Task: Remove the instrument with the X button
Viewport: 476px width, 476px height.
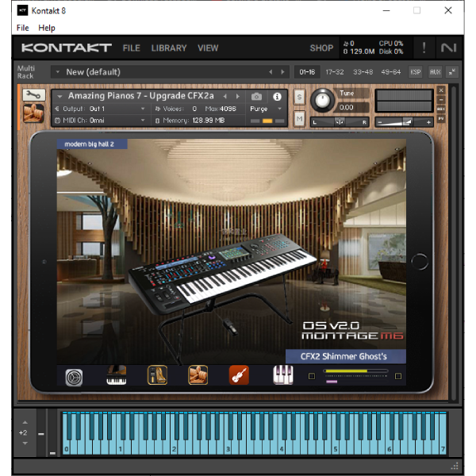Action: [441, 90]
